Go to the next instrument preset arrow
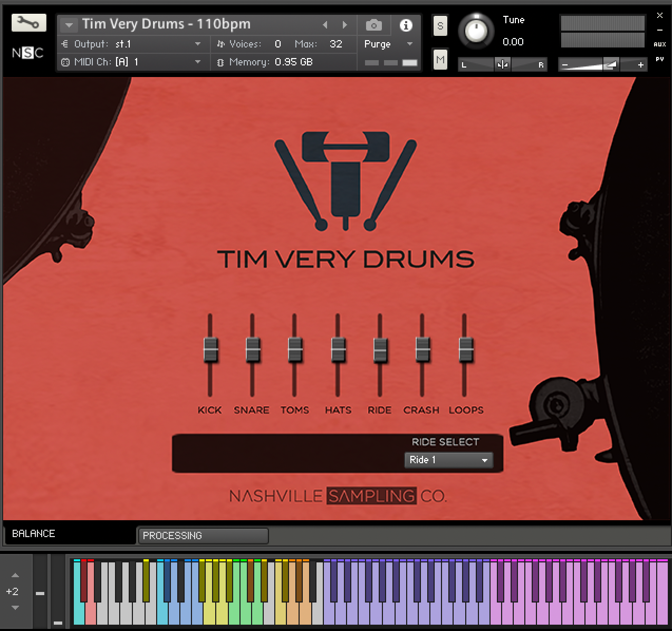672x631 pixels. click(x=344, y=25)
